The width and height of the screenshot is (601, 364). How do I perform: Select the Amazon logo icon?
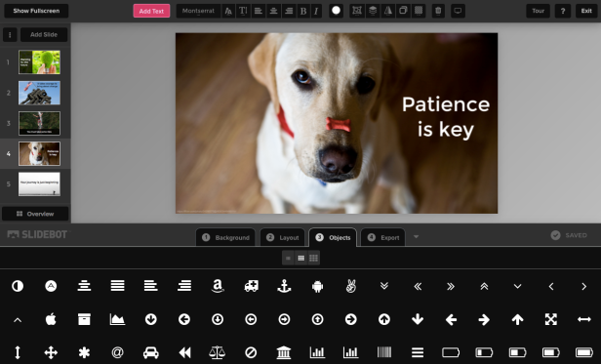[218, 286]
